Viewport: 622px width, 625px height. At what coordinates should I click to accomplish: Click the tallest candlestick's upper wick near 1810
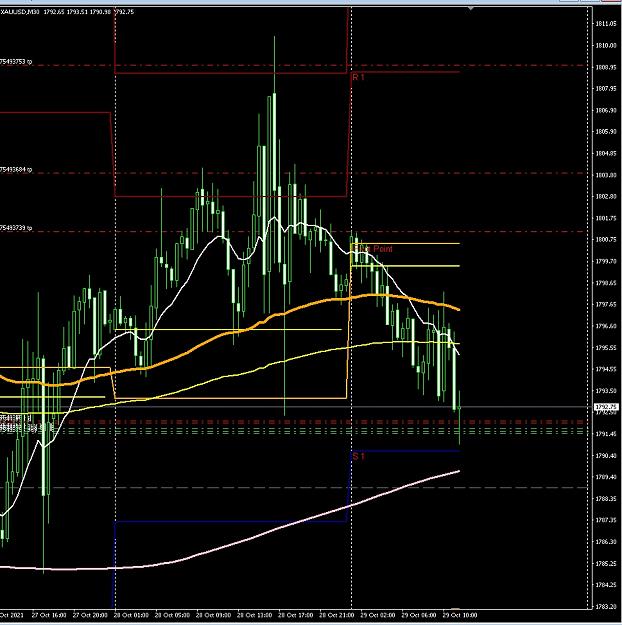click(274, 64)
